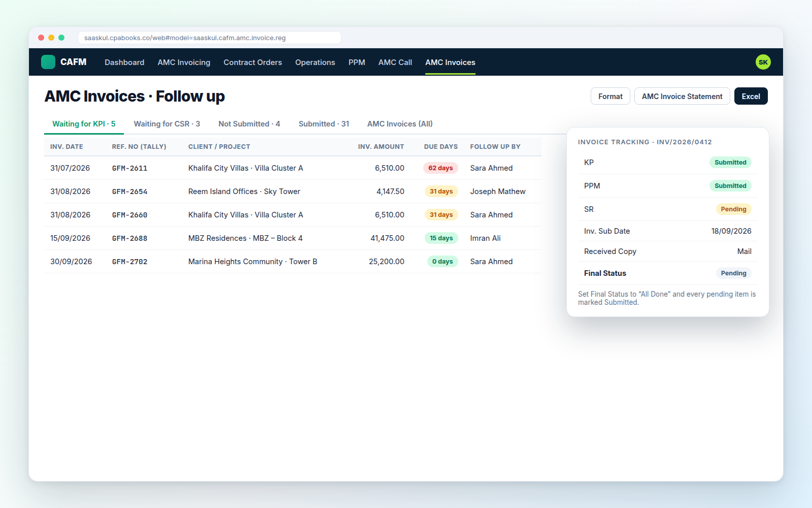The height and width of the screenshot is (508, 812).
Task: Select invoice reference GFM-2654
Action: (130, 192)
